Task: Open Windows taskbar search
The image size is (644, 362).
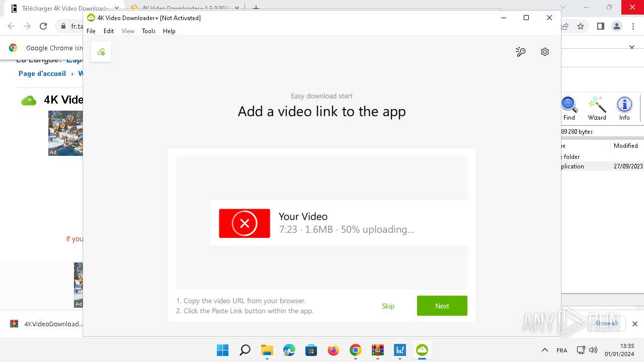Action: (245, 350)
